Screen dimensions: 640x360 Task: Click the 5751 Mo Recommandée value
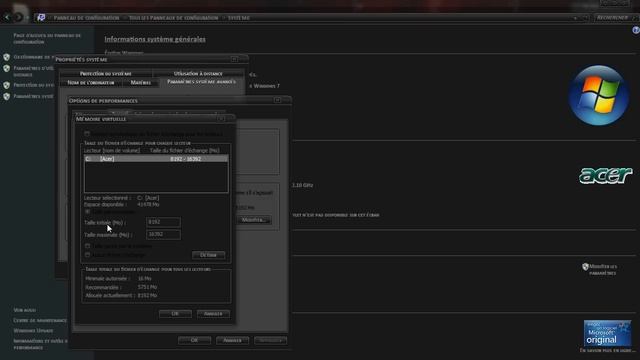point(147,287)
